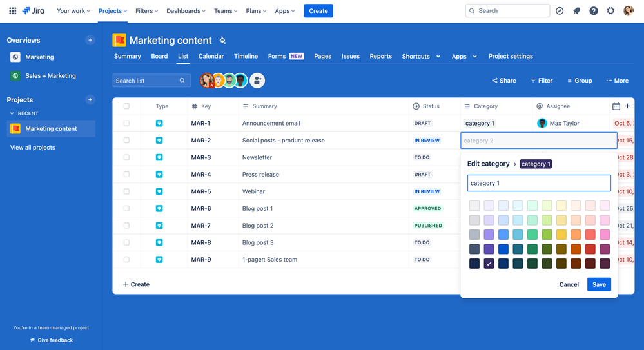Viewport: 644px width, 350px height.
Task: Open your profile avatar menu
Action: (x=629, y=11)
